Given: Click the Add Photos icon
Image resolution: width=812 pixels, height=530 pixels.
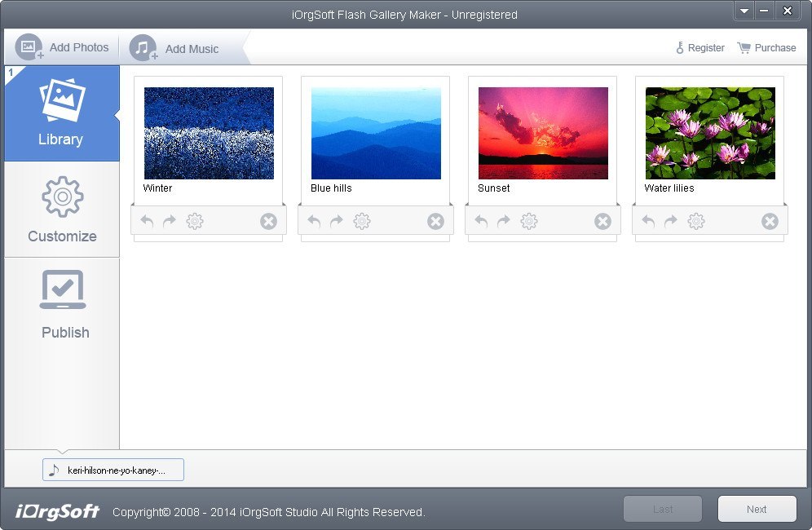Looking at the screenshot, I should [29, 46].
